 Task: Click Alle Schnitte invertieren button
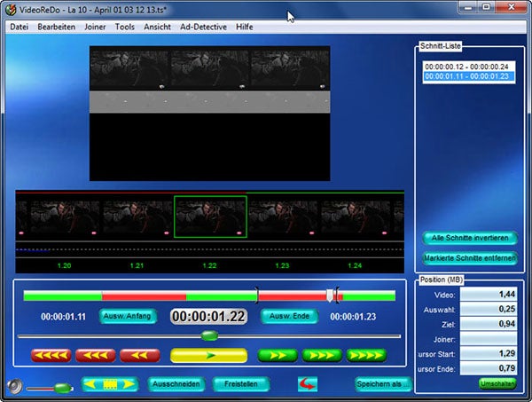(470, 238)
